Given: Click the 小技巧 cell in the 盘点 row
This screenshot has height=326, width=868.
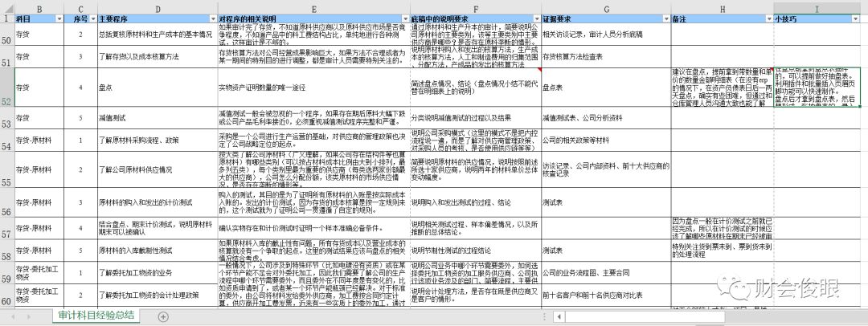Looking at the screenshot, I should click(x=817, y=87).
